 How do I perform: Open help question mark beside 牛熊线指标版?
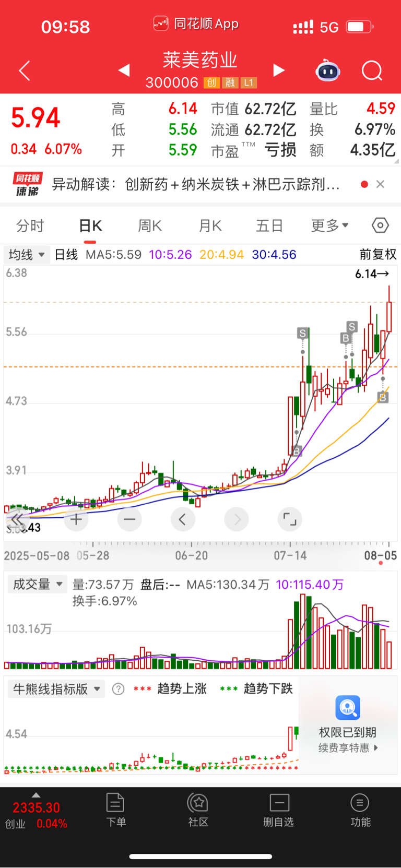pyautogui.click(x=119, y=689)
